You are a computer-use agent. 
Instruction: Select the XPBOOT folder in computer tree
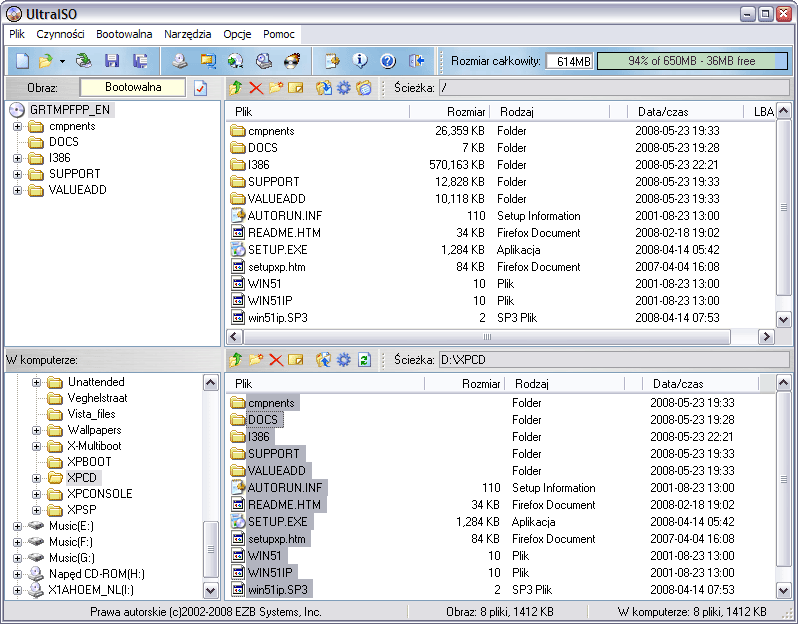89,462
